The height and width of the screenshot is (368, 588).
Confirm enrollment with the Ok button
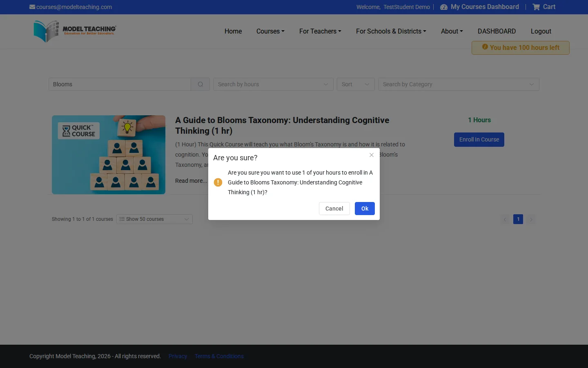click(365, 209)
